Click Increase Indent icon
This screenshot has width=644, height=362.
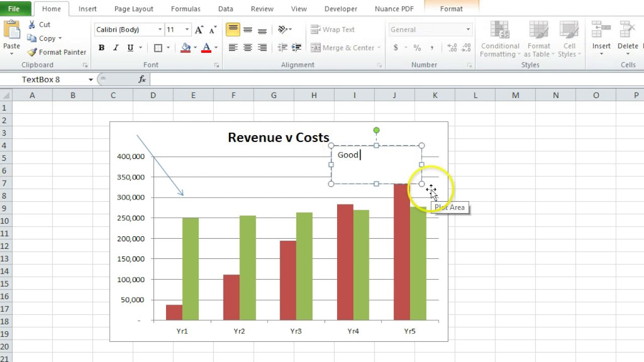[x=297, y=48]
